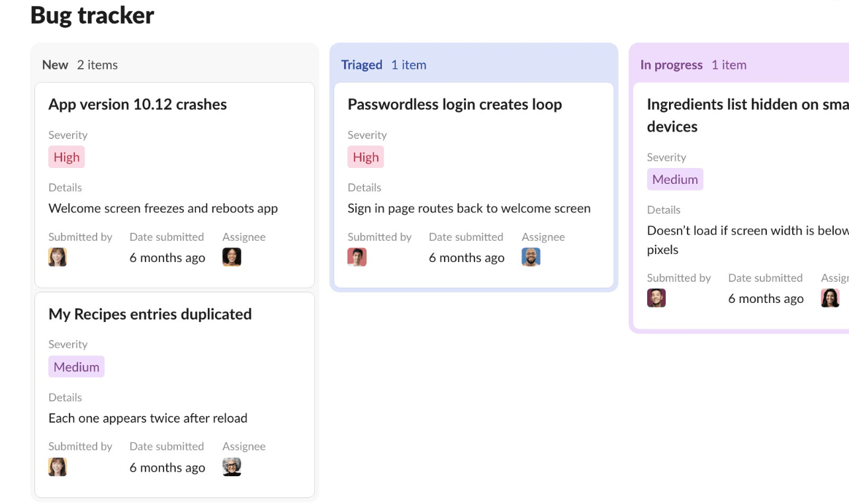The width and height of the screenshot is (849, 504).
Task: Click the submitter avatar on the crash card
Action: [x=58, y=257]
